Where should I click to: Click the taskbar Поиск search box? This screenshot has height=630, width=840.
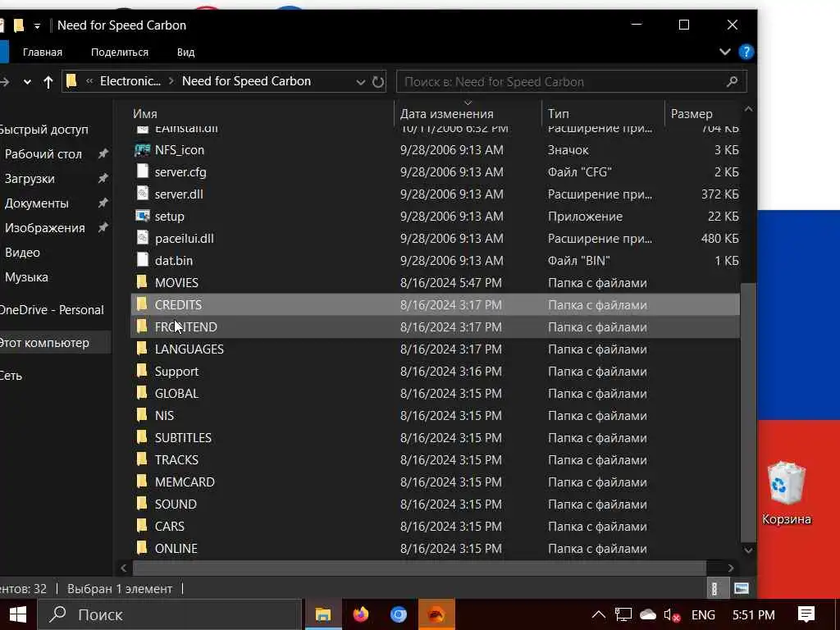(169, 614)
